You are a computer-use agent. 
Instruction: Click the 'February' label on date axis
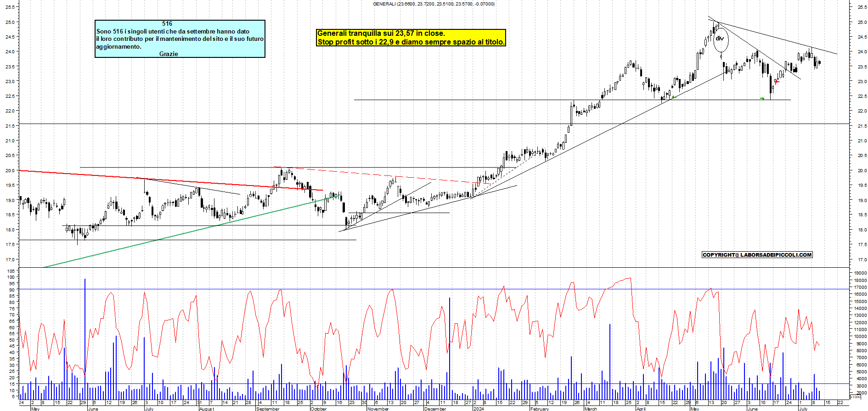(540, 409)
